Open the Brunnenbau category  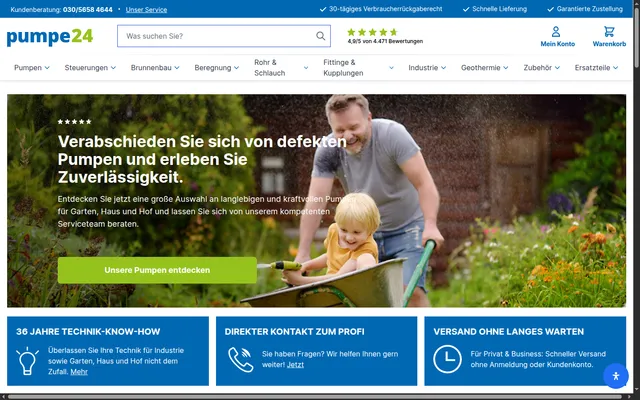(x=151, y=68)
